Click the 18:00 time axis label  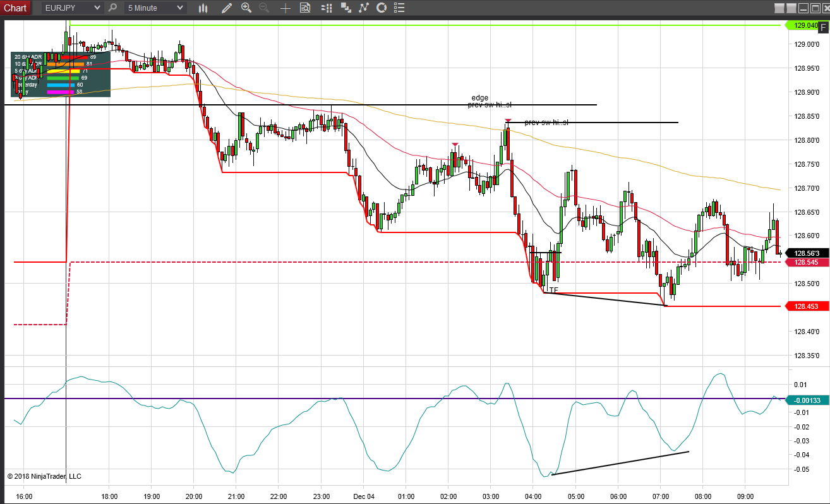pos(109,496)
